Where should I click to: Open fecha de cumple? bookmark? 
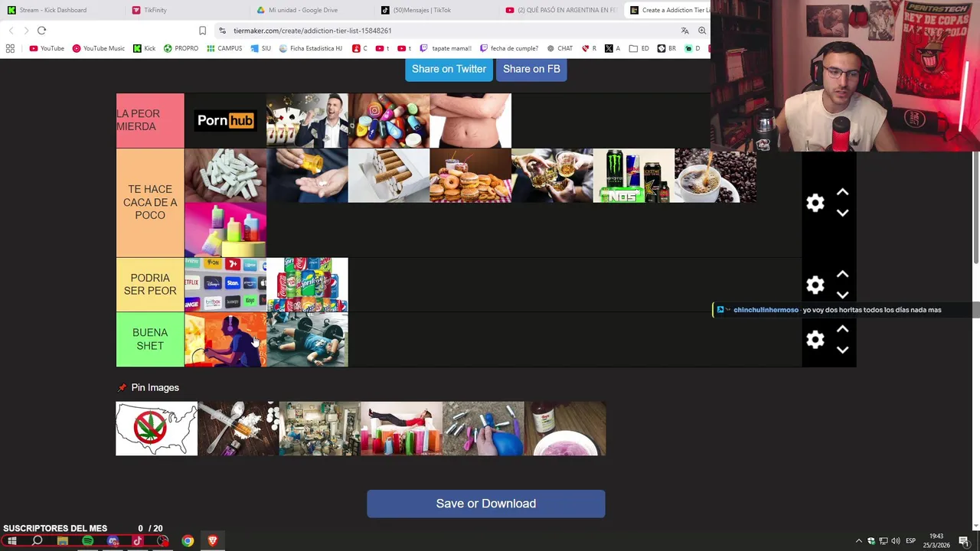tap(509, 48)
